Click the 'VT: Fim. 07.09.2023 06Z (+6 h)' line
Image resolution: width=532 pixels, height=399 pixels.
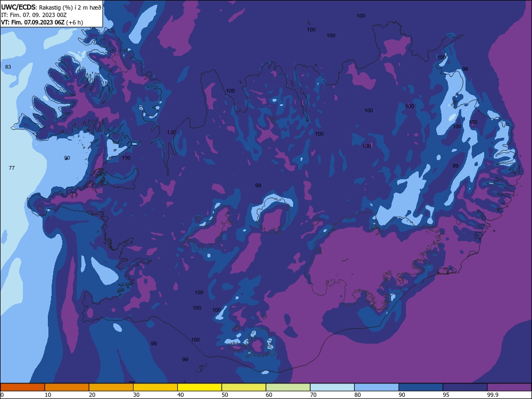coord(42,22)
